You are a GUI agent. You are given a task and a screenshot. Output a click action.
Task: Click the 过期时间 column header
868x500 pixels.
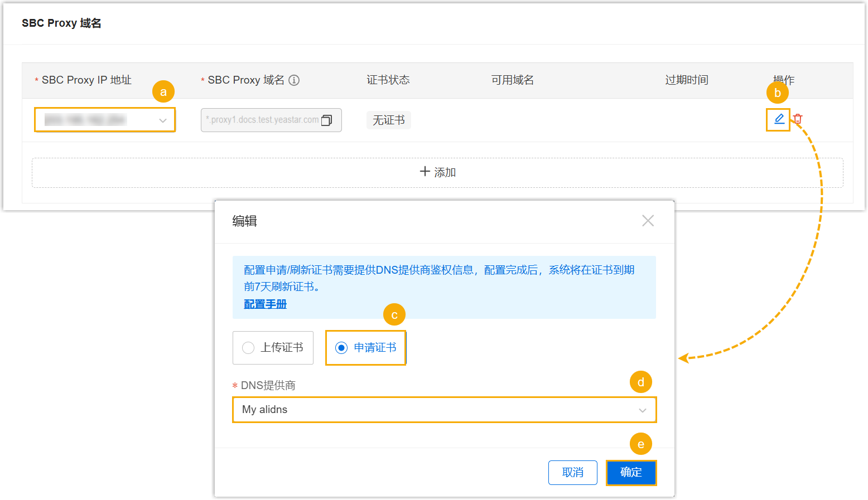pyautogui.click(x=686, y=80)
